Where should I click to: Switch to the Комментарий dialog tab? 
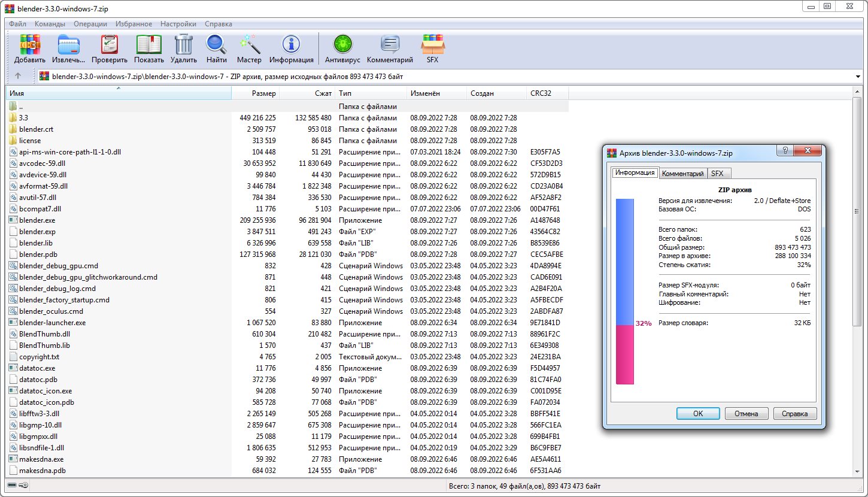(x=682, y=173)
